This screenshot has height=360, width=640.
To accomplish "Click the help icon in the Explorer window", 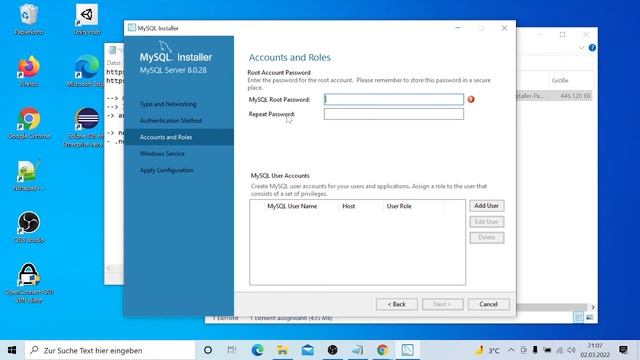I will tap(592, 48).
